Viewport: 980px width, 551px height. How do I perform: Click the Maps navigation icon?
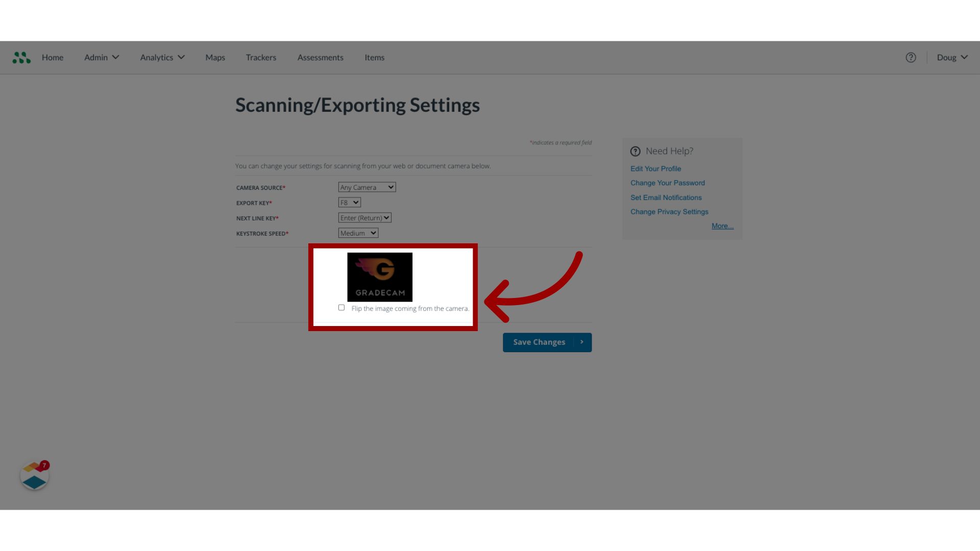[215, 57]
